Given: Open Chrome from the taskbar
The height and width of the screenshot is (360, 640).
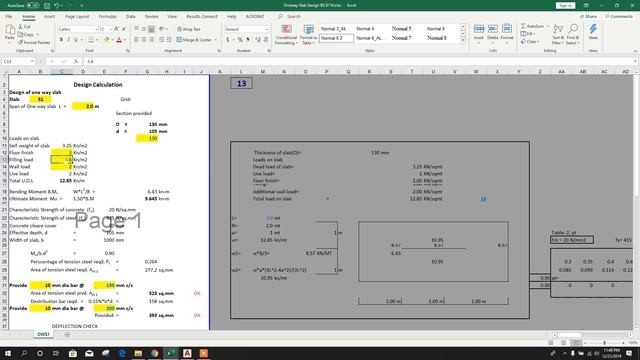Looking at the screenshot, I should (155, 353).
